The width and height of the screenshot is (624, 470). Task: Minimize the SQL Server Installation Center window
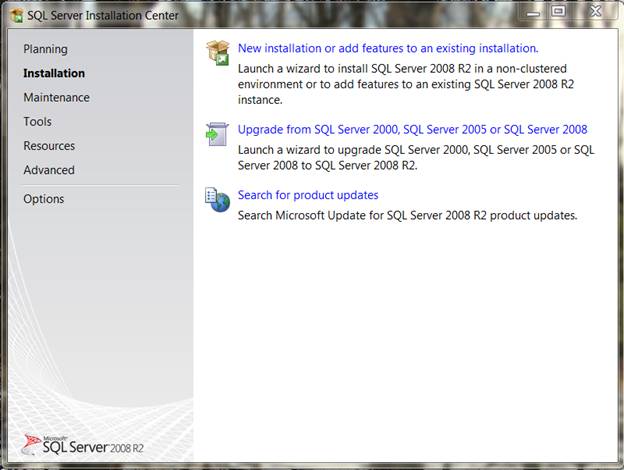point(533,12)
